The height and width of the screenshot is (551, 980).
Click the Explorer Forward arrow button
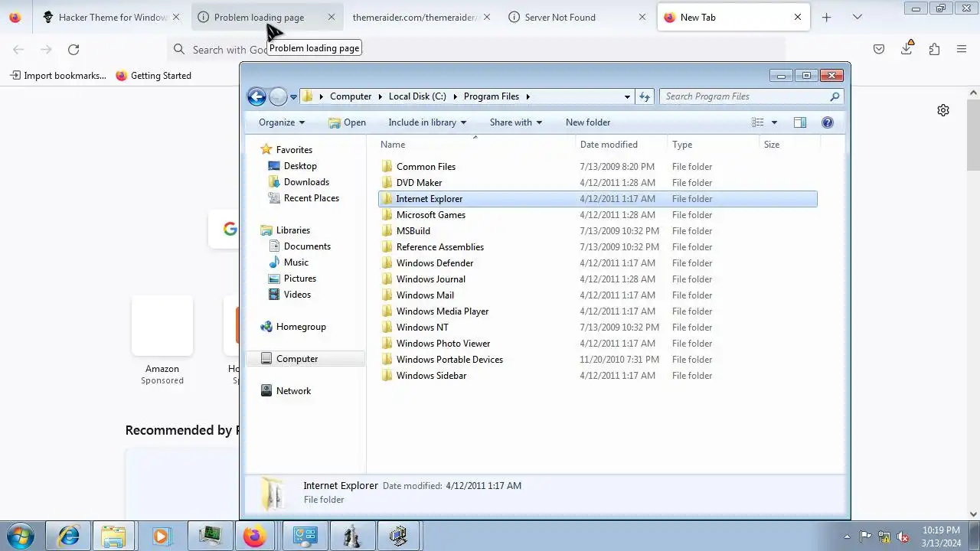click(x=278, y=96)
